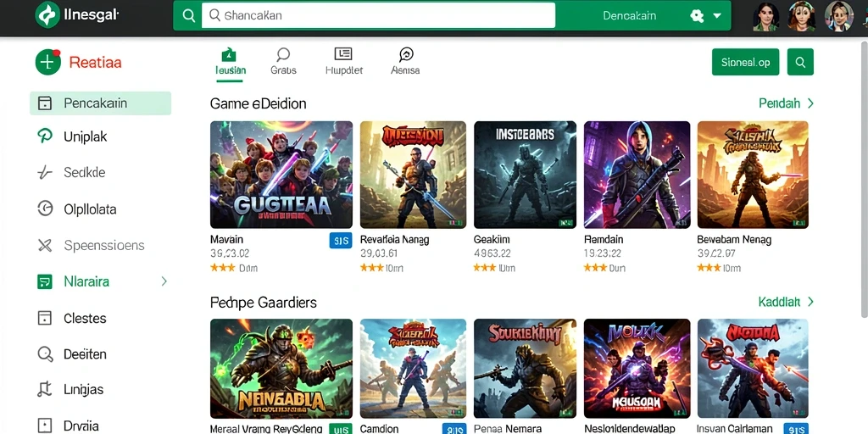This screenshot has height=434, width=868.
Task: Open the Penaa Nemara game thumbnail
Action: [x=525, y=369]
